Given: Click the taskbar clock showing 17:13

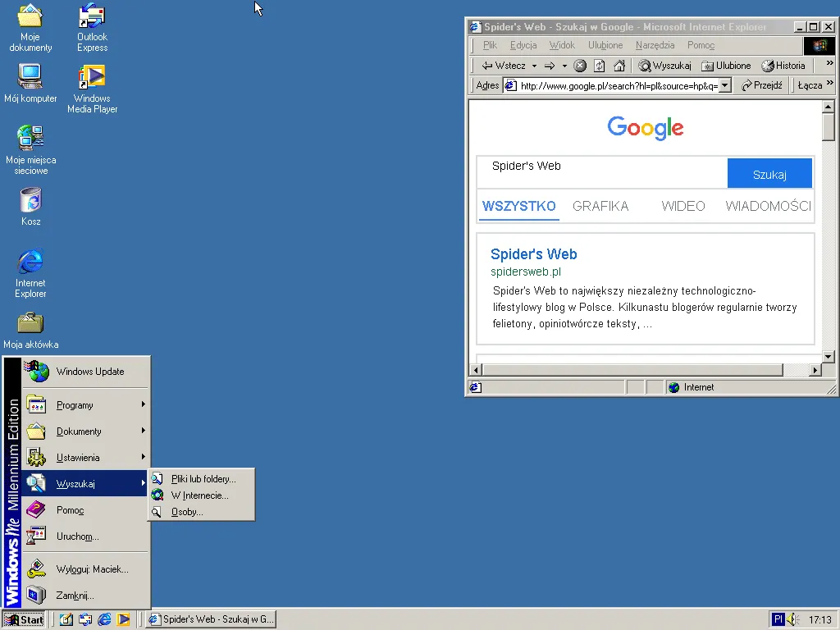Looking at the screenshot, I should tap(820, 620).
